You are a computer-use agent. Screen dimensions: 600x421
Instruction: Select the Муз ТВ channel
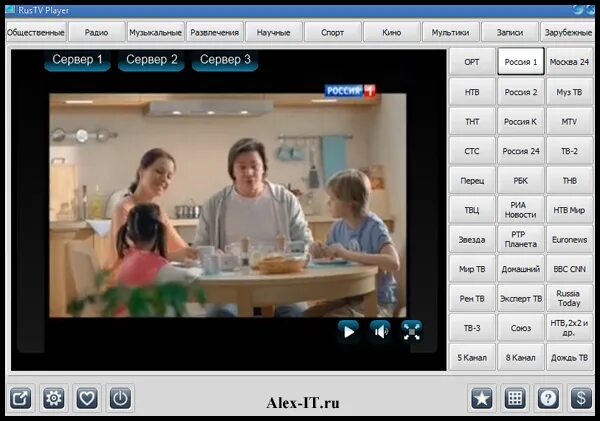coord(569,92)
